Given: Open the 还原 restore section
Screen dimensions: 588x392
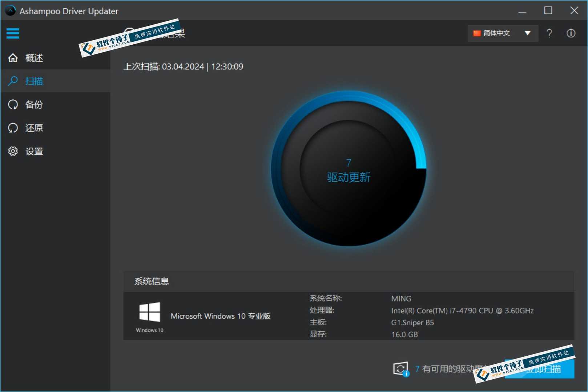Looking at the screenshot, I should coord(55,128).
